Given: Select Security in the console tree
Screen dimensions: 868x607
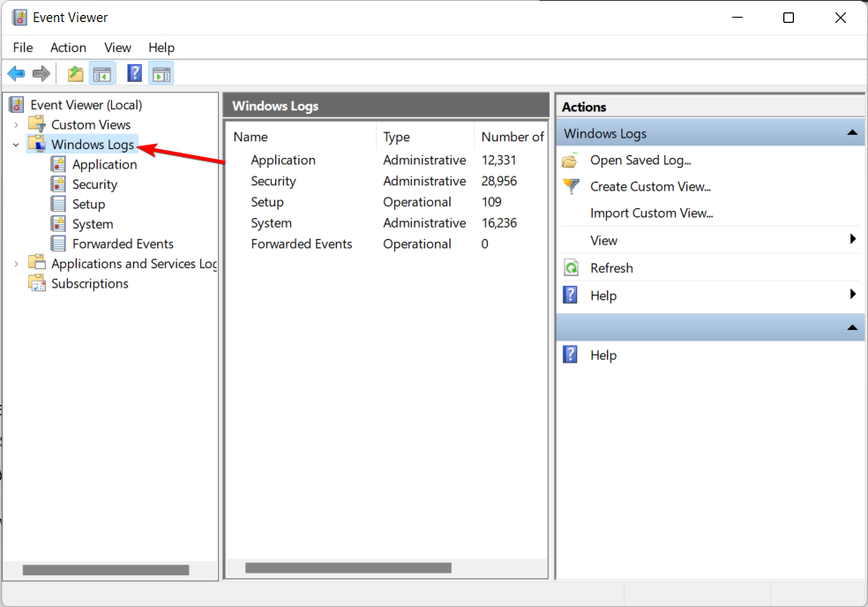Looking at the screenshot, I should click(94, 184).
